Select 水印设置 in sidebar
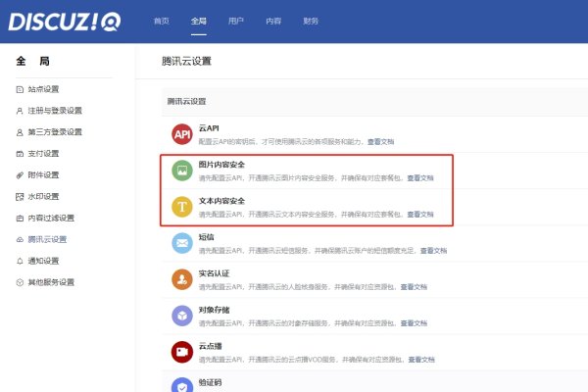588x392 pixels. [43, 197]
